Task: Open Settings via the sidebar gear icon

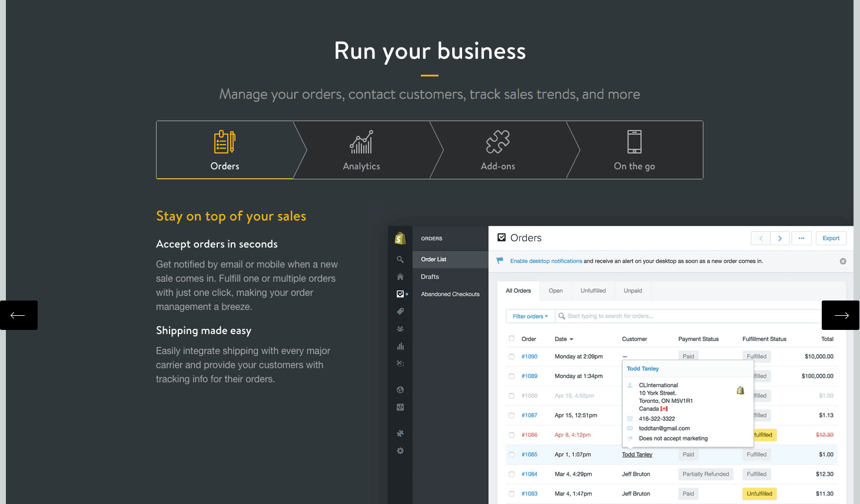Action: point(400,451)
